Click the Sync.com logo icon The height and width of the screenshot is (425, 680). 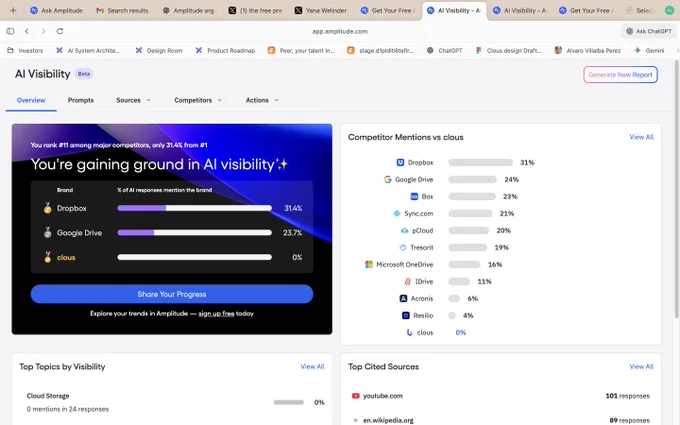click(396, 213)
